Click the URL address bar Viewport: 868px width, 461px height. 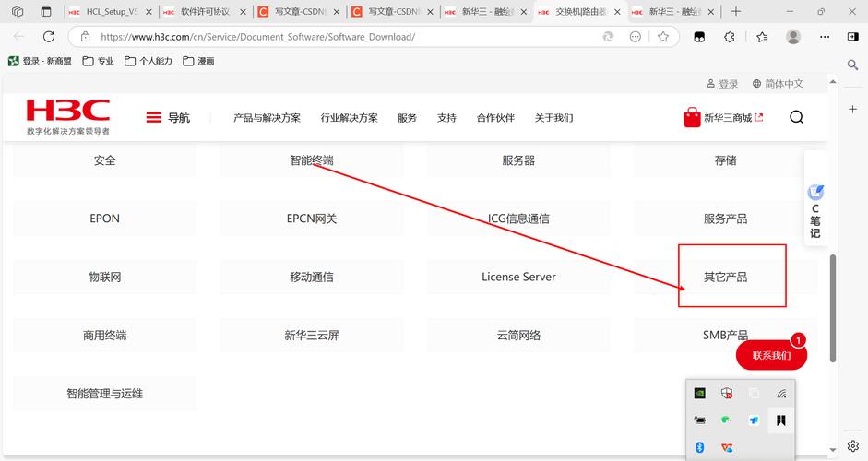[341, 37]
